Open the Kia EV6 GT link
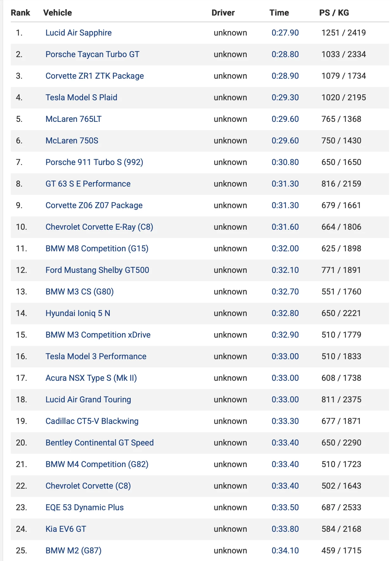 coord(66,529)
